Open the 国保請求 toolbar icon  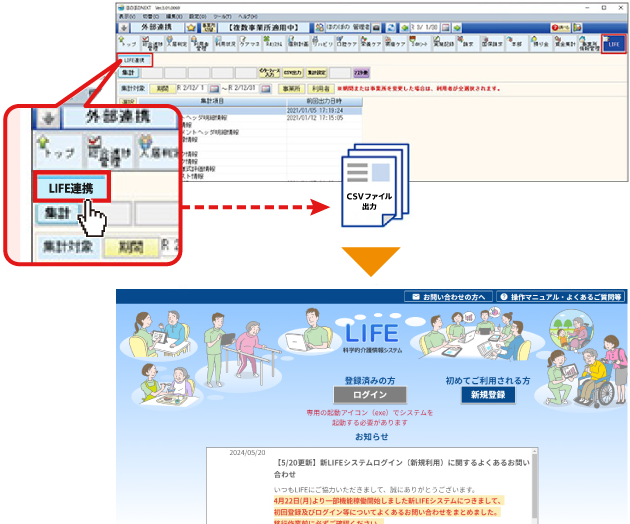pos(492,43)
